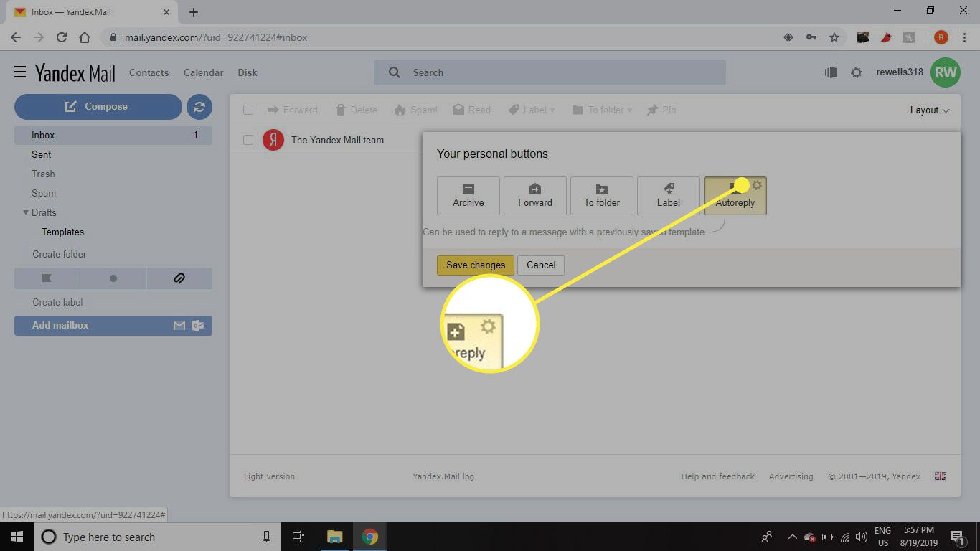Click Save changes
Screen dimensions: 980x551
coord(476,265)
